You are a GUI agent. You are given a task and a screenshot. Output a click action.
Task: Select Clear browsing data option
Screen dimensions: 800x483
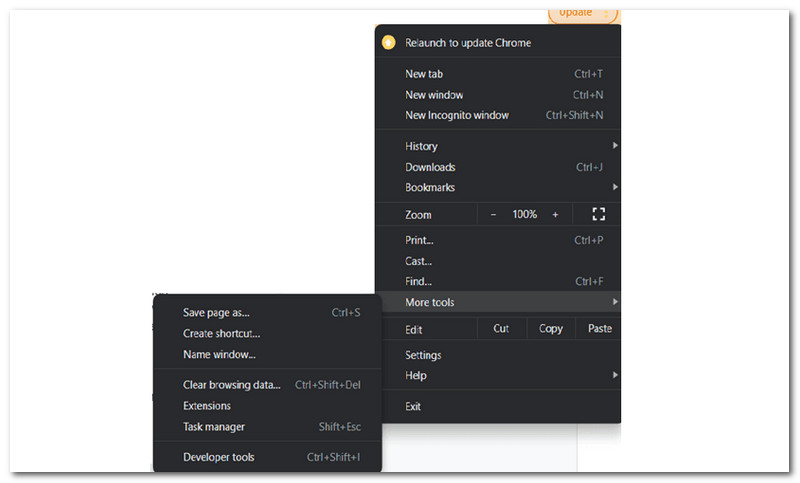click(232, 385)
